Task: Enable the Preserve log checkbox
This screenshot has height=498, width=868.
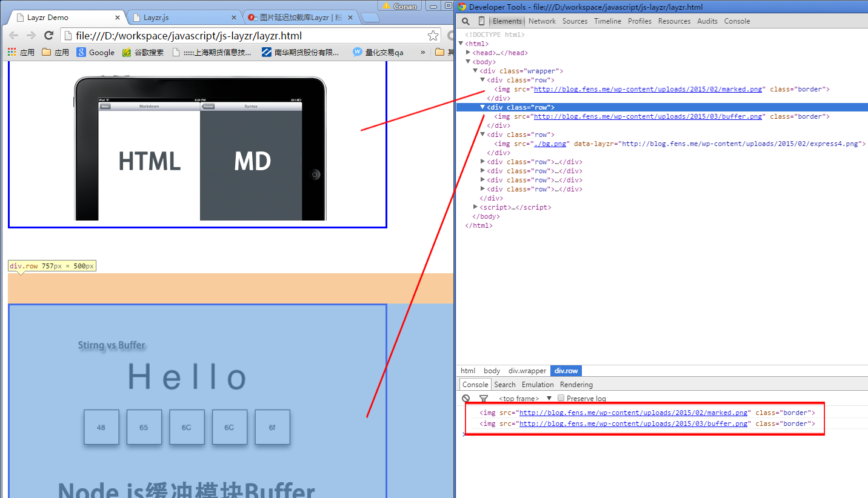Action: pyautogui.click(x=561, y=398)
